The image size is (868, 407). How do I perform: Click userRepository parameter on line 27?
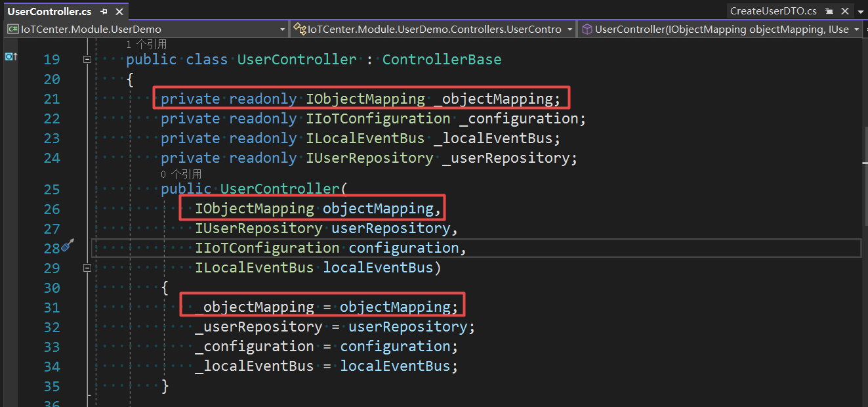390,229
